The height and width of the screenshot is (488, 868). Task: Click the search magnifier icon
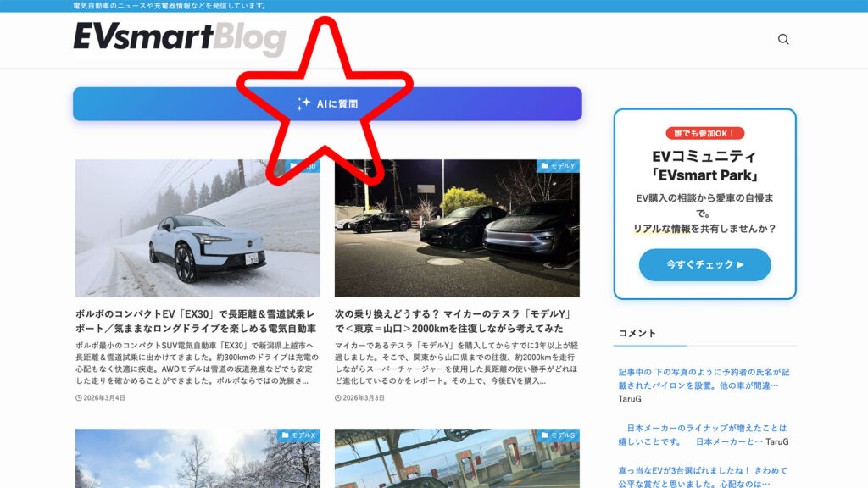click(x=783, y=39)
